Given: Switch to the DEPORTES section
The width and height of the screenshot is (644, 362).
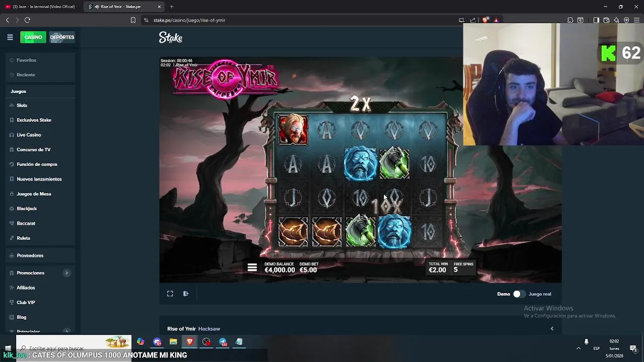Looking at the screenshot, I should 62,37.
